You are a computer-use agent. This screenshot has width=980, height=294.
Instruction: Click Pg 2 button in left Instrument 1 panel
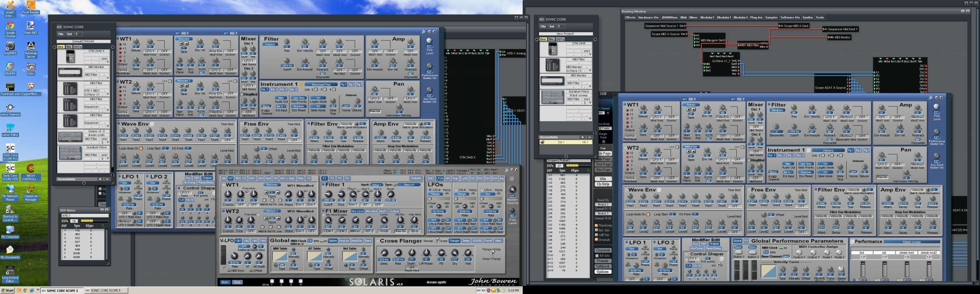pos(351,84)
